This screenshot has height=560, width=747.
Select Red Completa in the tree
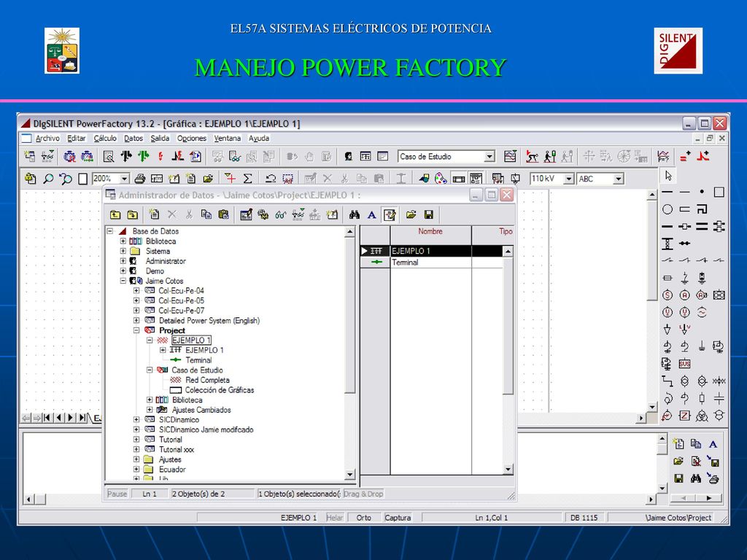[x=207, y=380]
